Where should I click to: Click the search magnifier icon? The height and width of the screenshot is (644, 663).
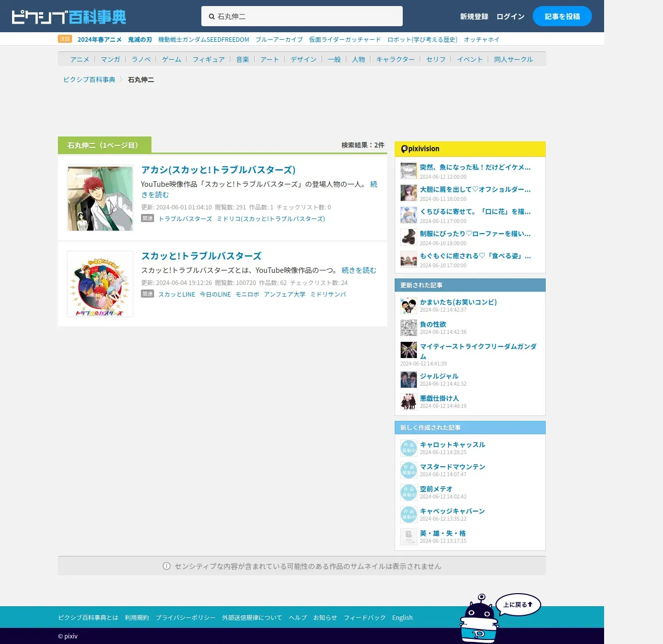click(x=212, y=17)
